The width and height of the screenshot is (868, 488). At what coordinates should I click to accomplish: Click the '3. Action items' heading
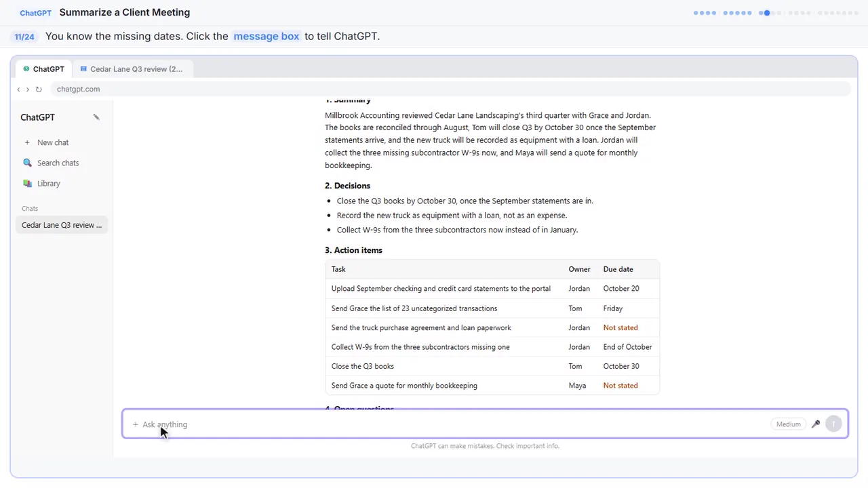click(353, 250)
